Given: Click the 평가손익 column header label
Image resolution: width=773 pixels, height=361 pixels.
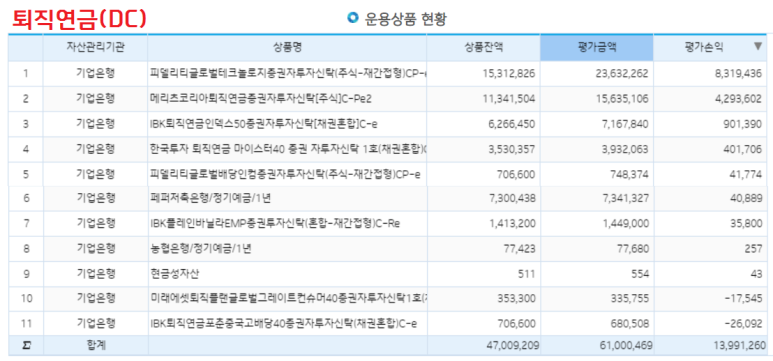Looking at the screenshot, I should [704, 47].
